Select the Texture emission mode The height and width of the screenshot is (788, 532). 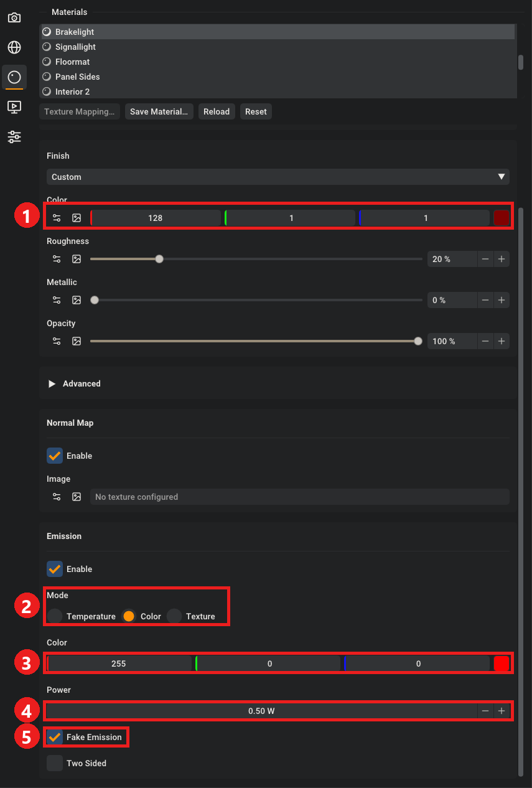[174, 616]
